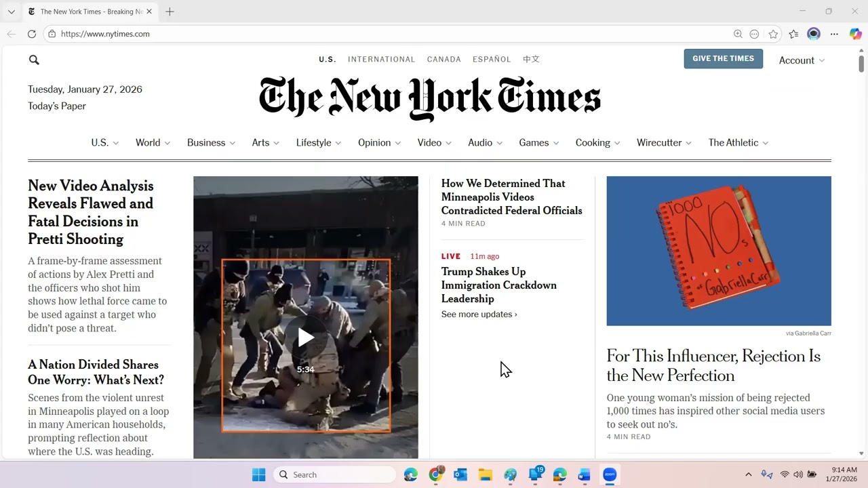Launch the Copilot sidebar icon
Image resolution: width=868 pixels, height=488 pixels.
[x=856, y=34]
